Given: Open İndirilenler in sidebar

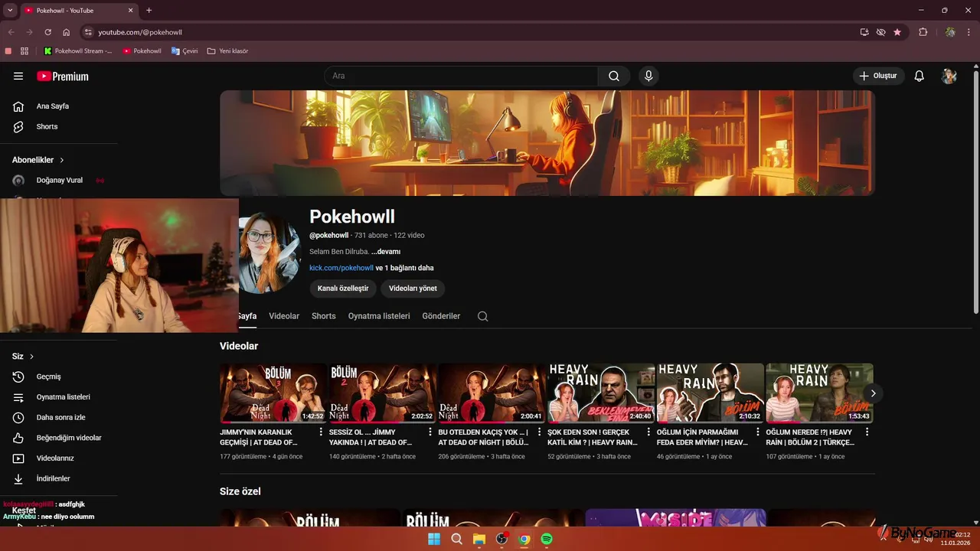Looking at the screenshot, I should tap(54, 478).
